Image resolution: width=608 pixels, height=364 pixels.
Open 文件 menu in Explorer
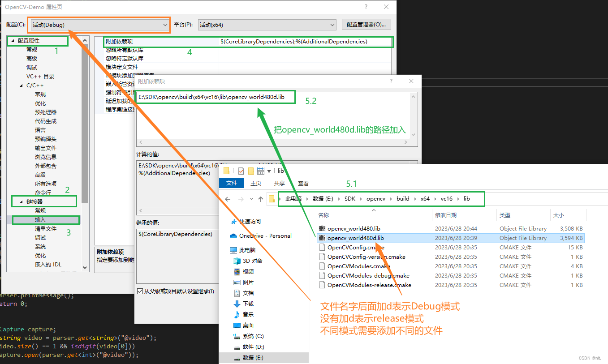232,183
